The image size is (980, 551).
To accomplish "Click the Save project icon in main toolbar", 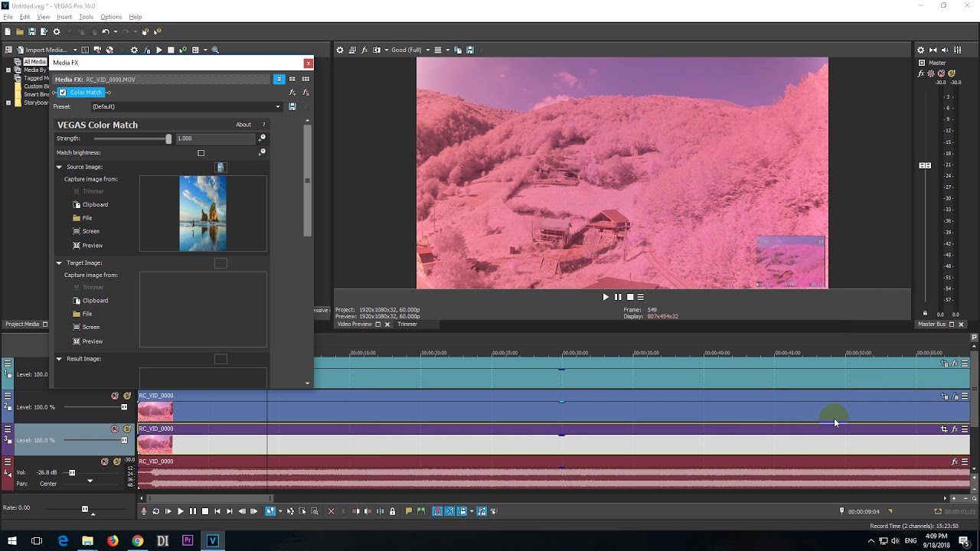I will pos(32,31).
